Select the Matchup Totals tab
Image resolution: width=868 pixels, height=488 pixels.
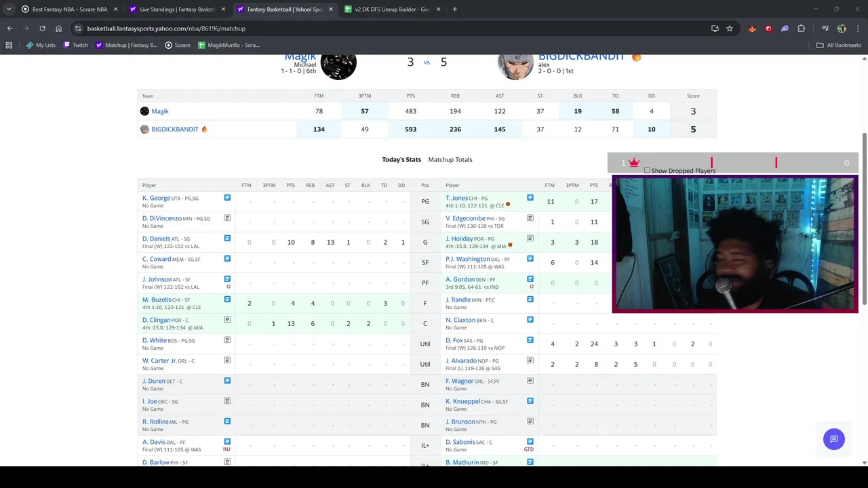(x=450, y=159)
